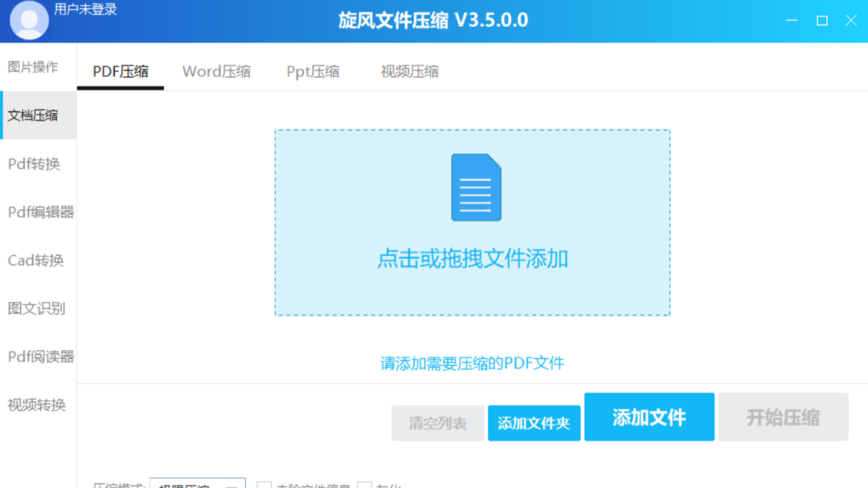
Task: Open the Cad转换 feature
Action: click(34, 260)
